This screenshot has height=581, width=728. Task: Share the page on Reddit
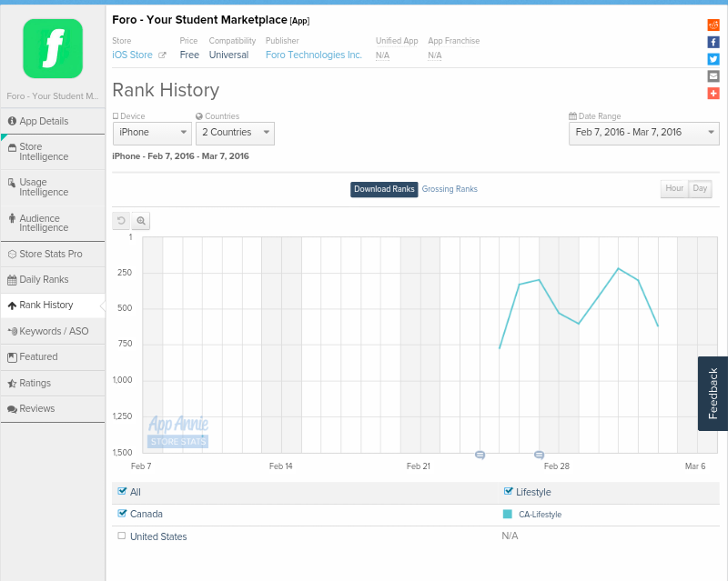coord(713,25)
